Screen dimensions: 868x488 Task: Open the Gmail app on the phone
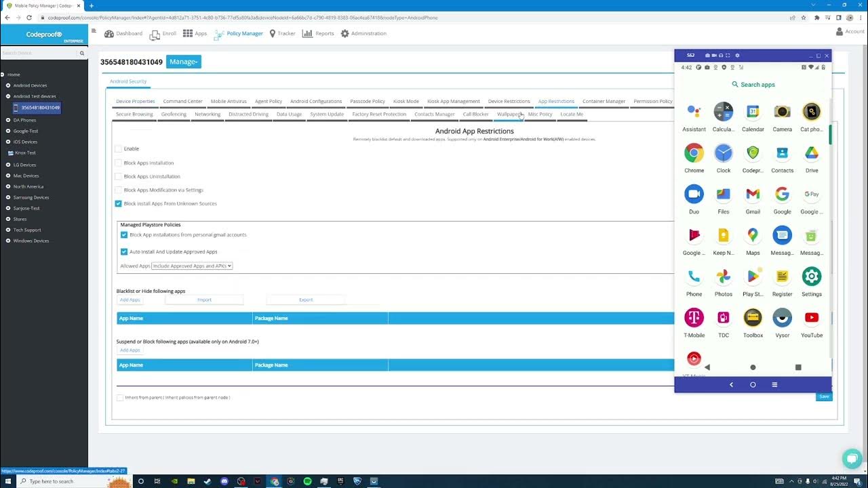[753, 195]
